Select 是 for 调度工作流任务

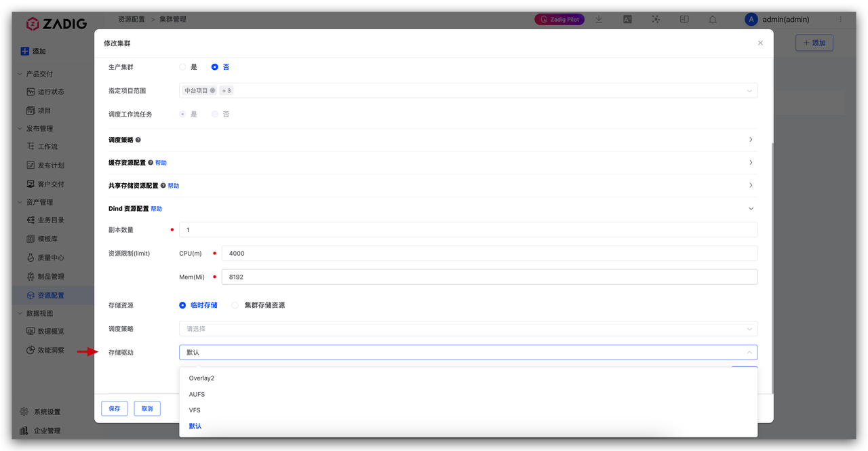182,114
